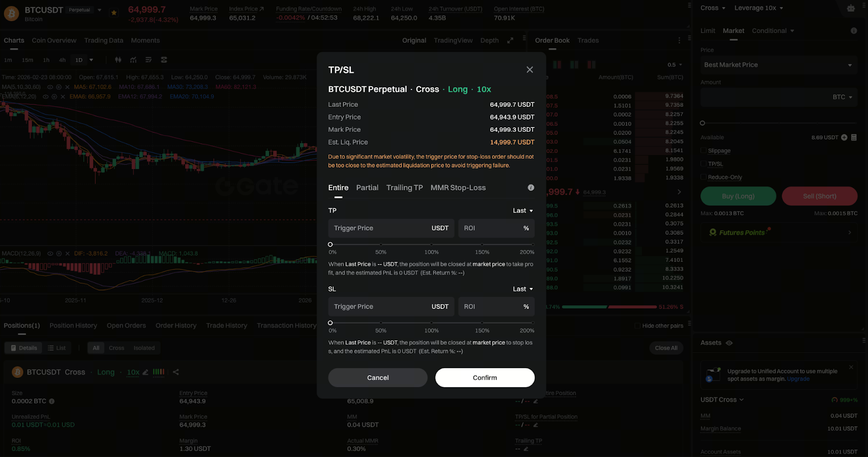Toggle the assets visibility eye icon
Screen dimensions: 868x457
(729, 343)
